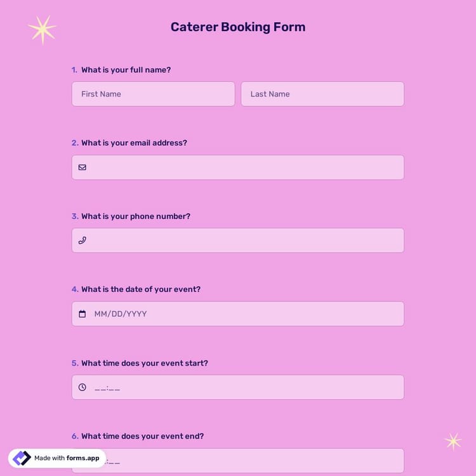
Task: Click into the phone number field
Action: [244, 241]
